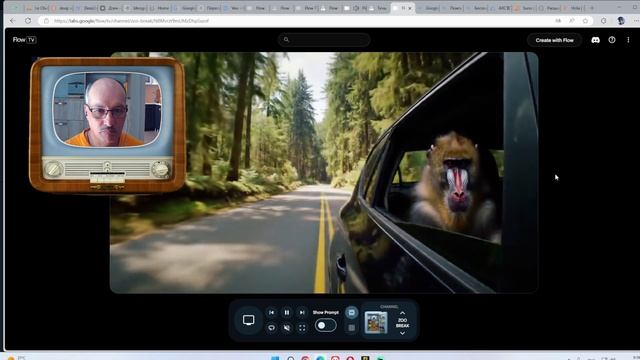Enter fullscreen with the expand icon
Image resolution: width=640 pixels, height=360 pixels.
pos(302,328)
